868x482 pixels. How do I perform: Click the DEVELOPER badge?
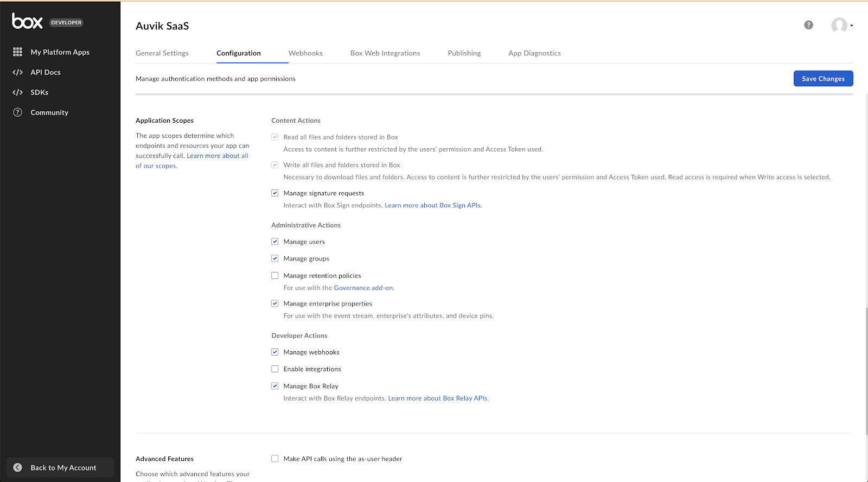pyautogui.click(x=66, y=22)
